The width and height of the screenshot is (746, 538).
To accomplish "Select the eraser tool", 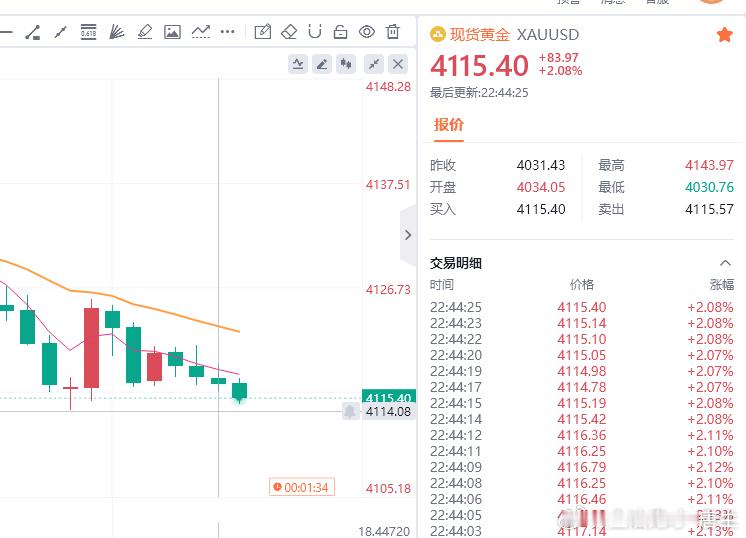I will coord(289,32).
